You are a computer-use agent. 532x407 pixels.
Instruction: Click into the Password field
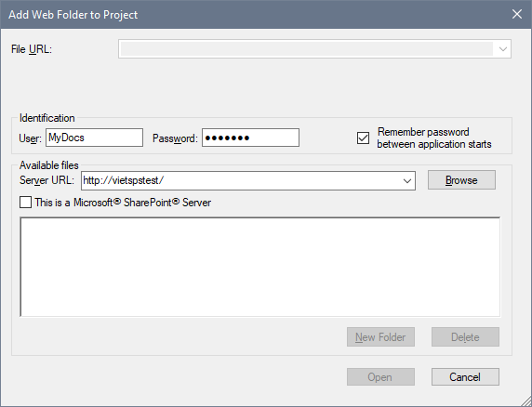tap(250, 138)
